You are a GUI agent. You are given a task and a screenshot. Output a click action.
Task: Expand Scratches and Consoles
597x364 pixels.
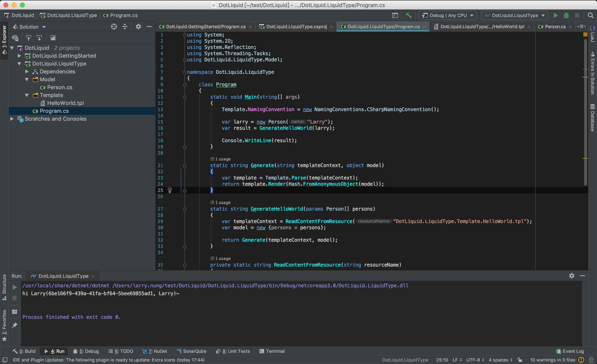pos(12,119)
